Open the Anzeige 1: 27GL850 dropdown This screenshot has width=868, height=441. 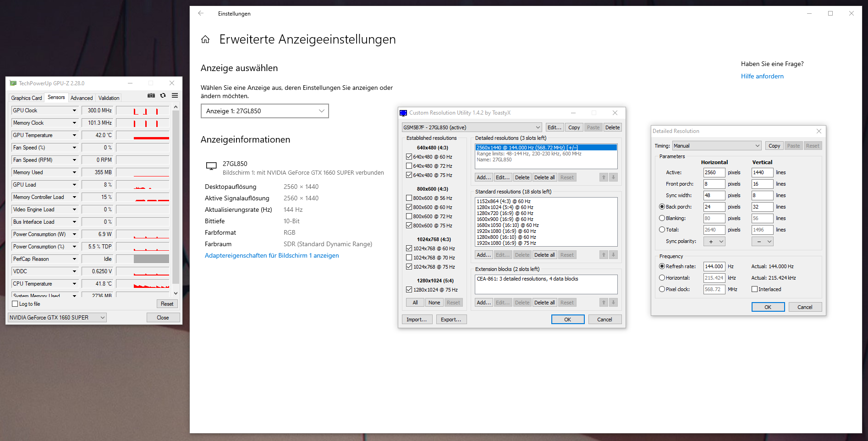click(265, 111)
